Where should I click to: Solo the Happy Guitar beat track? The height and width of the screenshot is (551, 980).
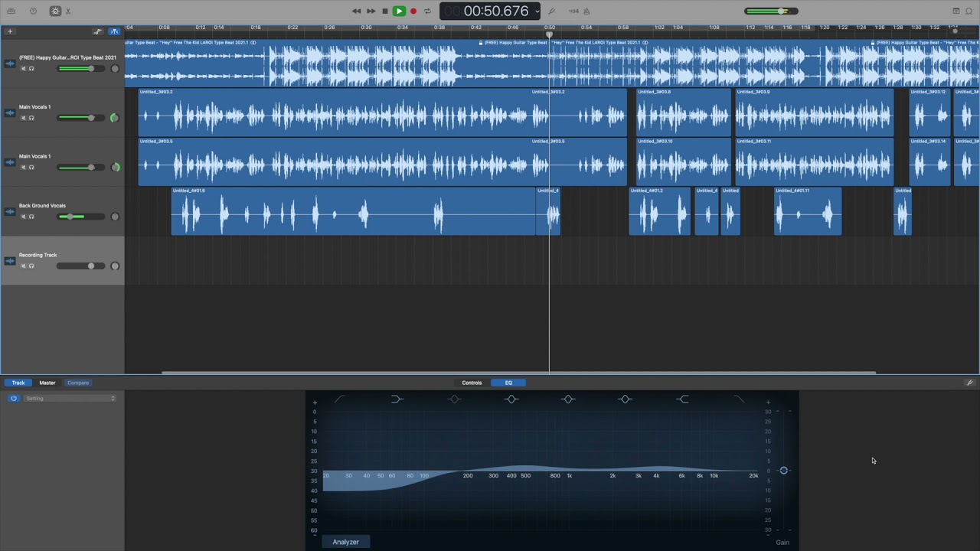tap(31, 69)
